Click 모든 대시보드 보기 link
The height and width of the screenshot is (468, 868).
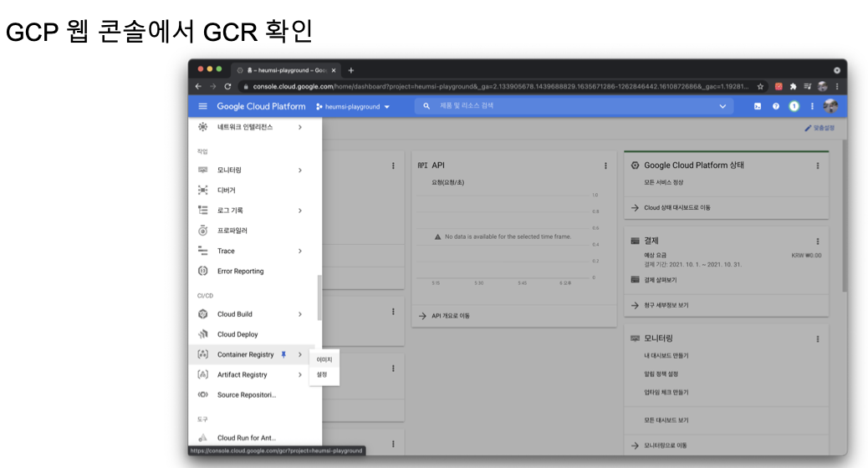[x=666, y=420]
